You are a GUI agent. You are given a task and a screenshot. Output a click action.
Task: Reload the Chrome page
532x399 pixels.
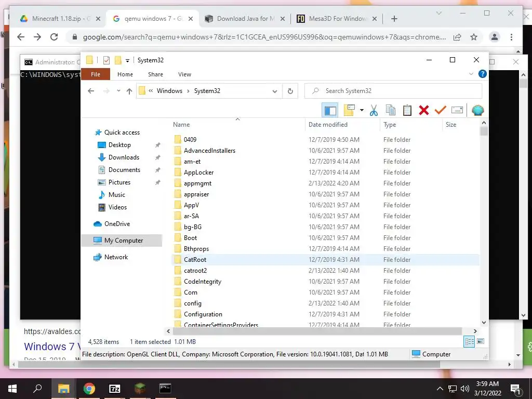[x=54, y=37]
